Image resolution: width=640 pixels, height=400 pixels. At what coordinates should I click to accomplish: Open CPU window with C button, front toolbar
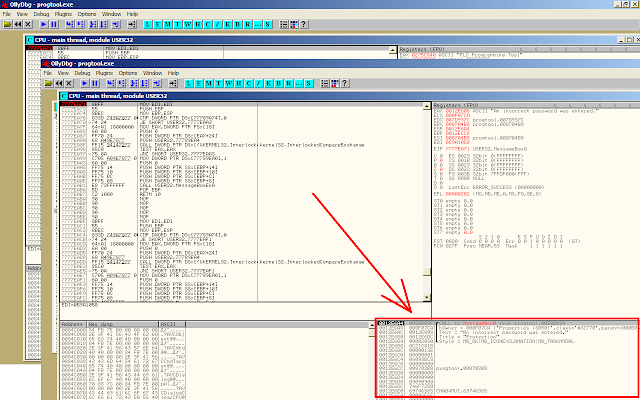coord(249,83)
